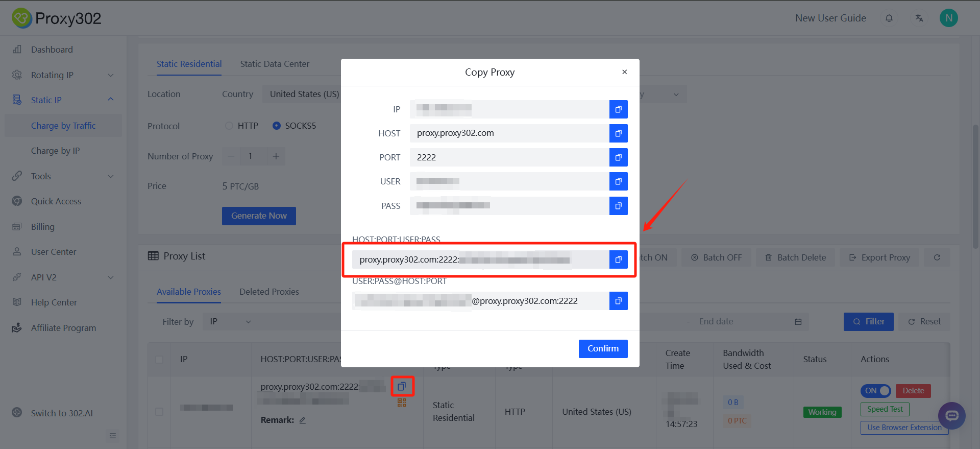Click the page vertical scrollbar
The image size is (980, 449).
coord(975,186)
